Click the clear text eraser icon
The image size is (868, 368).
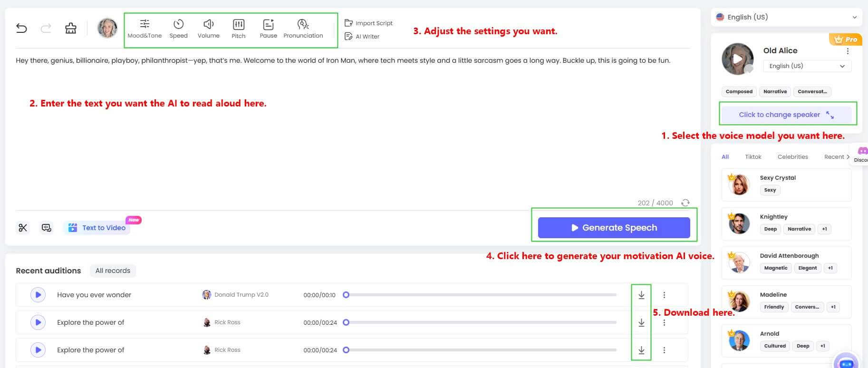71,29
